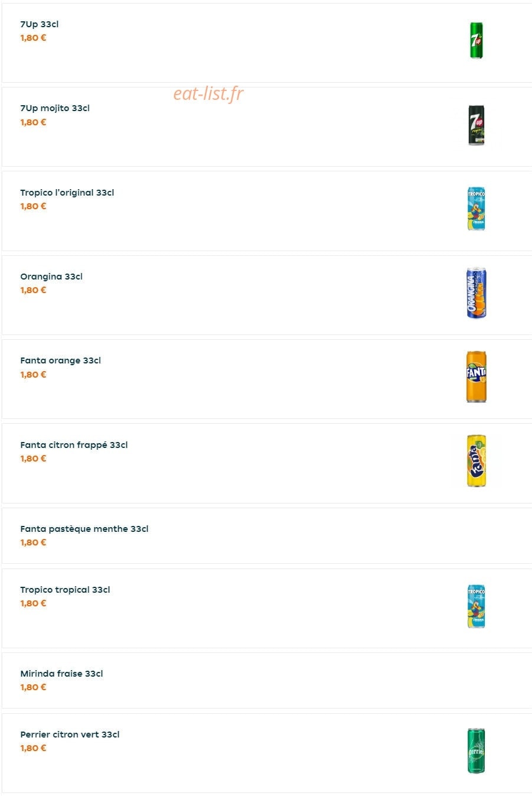
Task: Select the green Perrier can image
Action: click(476, 750)
